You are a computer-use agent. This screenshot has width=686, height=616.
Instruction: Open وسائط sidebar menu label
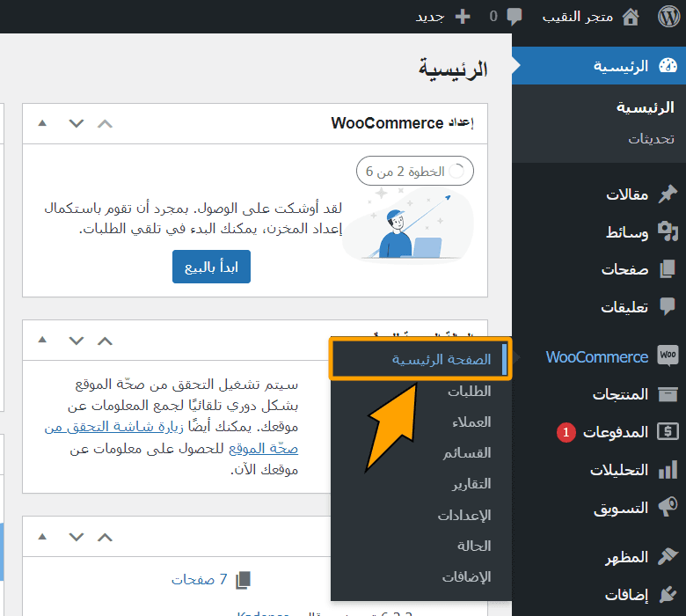click(627, 232)
